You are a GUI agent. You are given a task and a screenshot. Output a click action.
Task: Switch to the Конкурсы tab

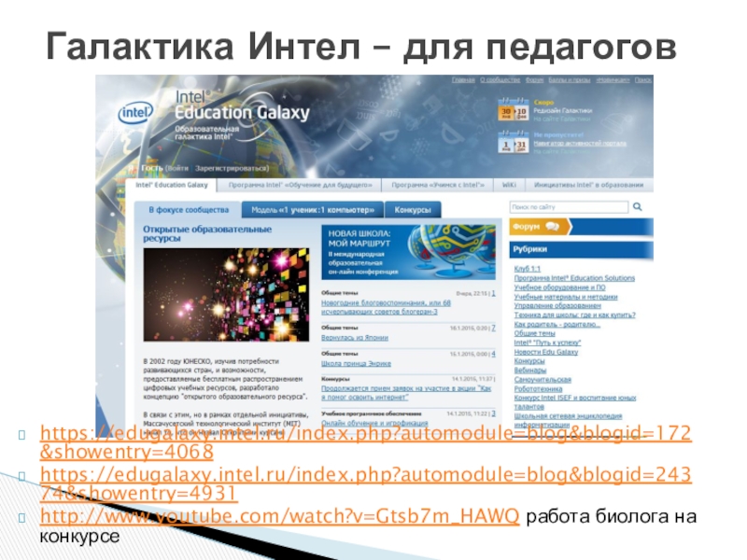click(x=413, y=209)
